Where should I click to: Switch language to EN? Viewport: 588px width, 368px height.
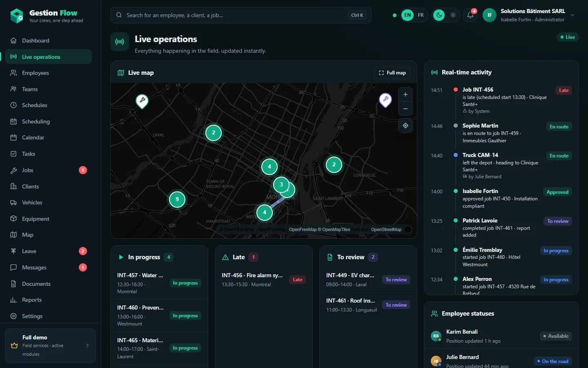click(x=408, y=15)
